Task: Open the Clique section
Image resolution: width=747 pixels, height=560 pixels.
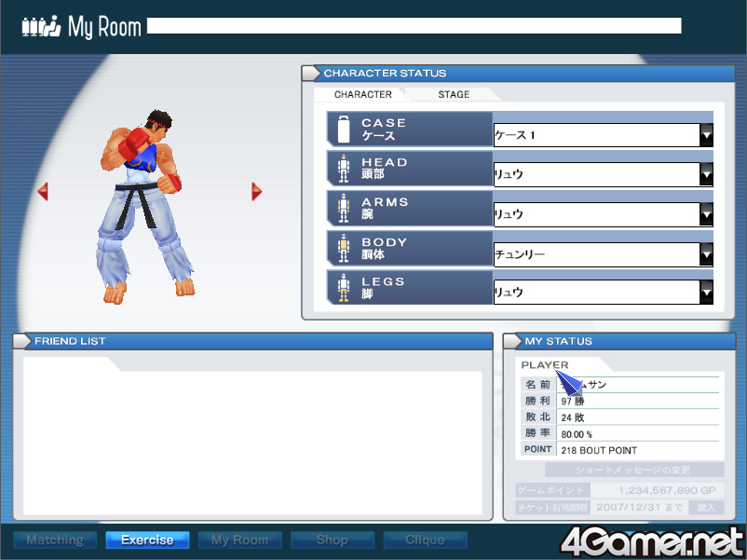Action: [x=425, y=540]
